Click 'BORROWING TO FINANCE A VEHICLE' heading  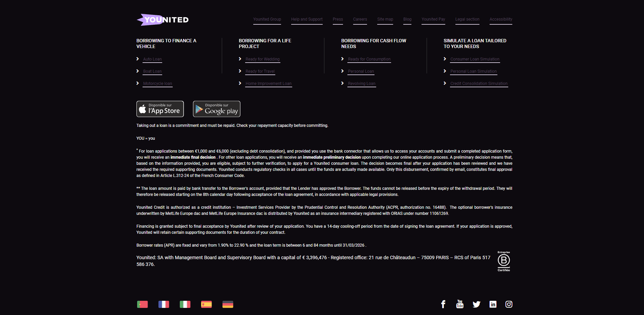pos(166,43)
